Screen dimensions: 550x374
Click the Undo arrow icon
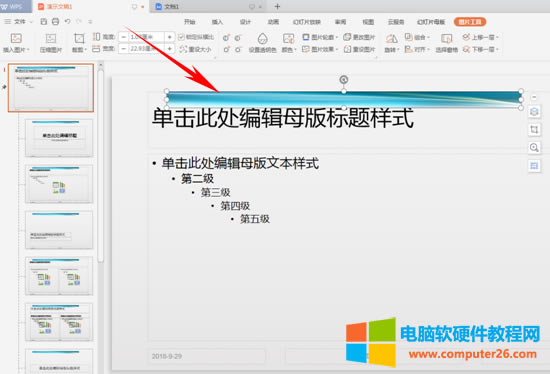[x=67, y=22]
